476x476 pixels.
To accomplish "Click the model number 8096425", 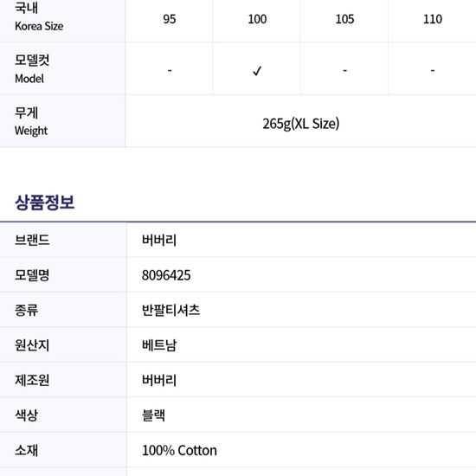I will [x=166, y=275].
